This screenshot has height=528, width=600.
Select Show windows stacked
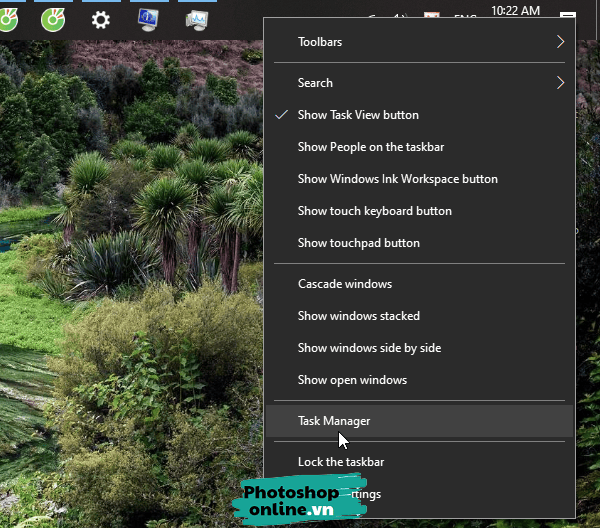click(358, 316)
